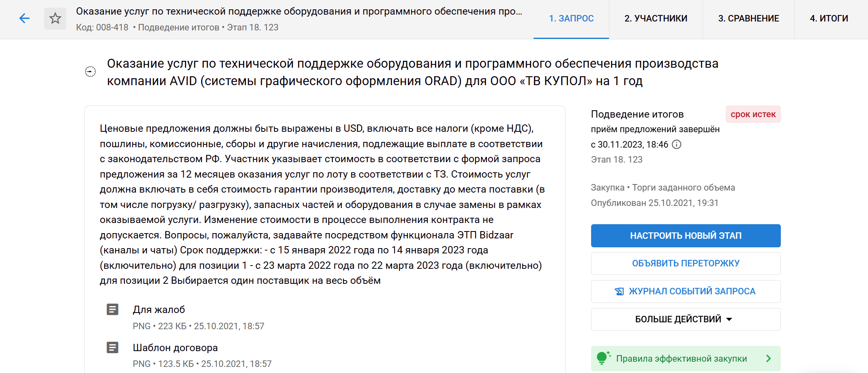The image size is (868, 373).
Task: Click the «Шаблон договора» file icon
Action: pyautogui.click(x=112, y=347)
